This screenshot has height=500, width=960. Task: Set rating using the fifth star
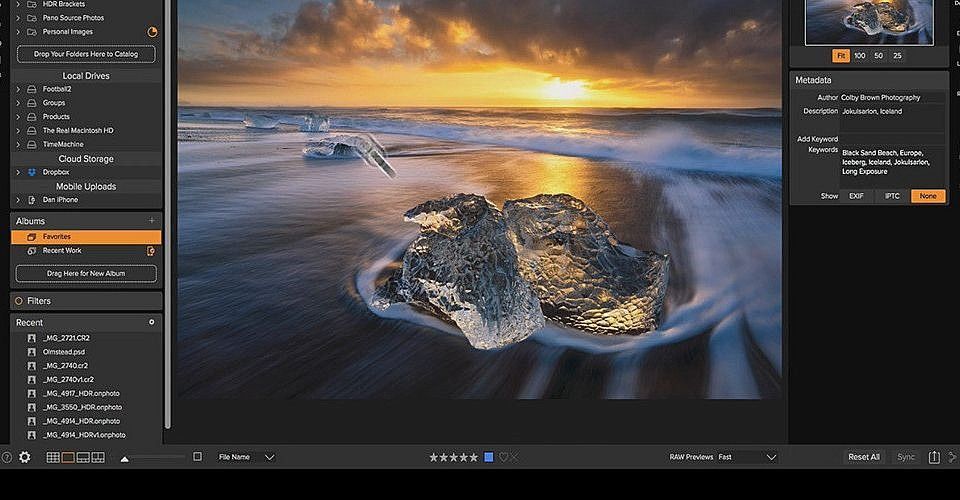[473, 457]
